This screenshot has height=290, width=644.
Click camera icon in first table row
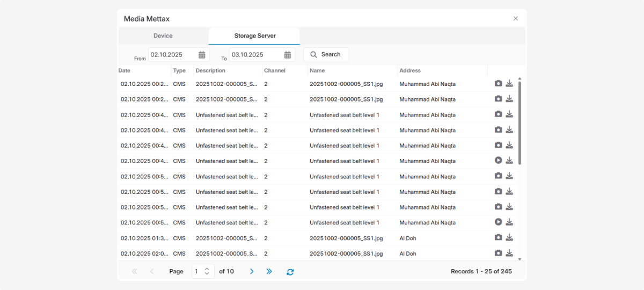[x=499, y=84]
